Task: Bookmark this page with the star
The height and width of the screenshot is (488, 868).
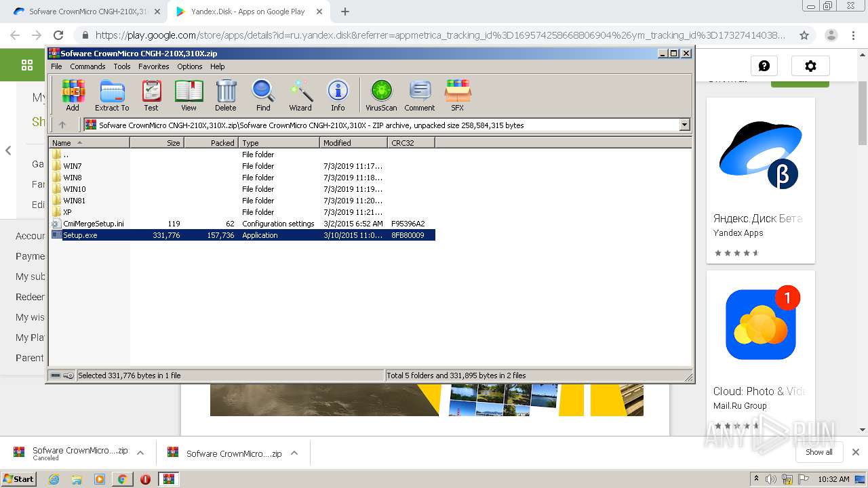Action: 804,35
